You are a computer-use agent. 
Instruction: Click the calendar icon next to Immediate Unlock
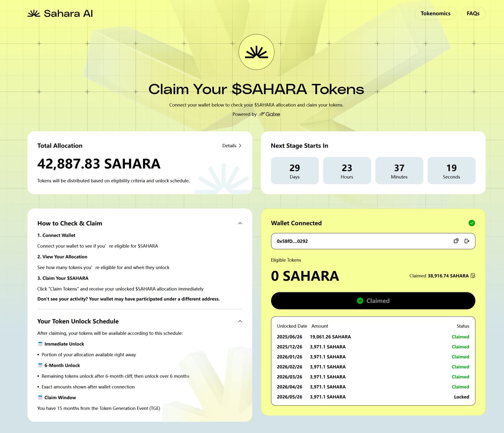(x=40, y=344)
